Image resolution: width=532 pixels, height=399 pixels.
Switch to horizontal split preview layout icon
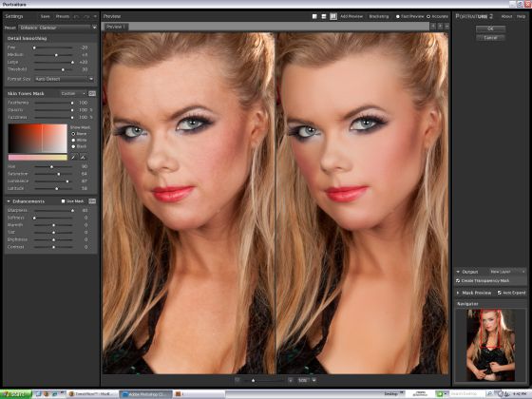coord(324,16)
